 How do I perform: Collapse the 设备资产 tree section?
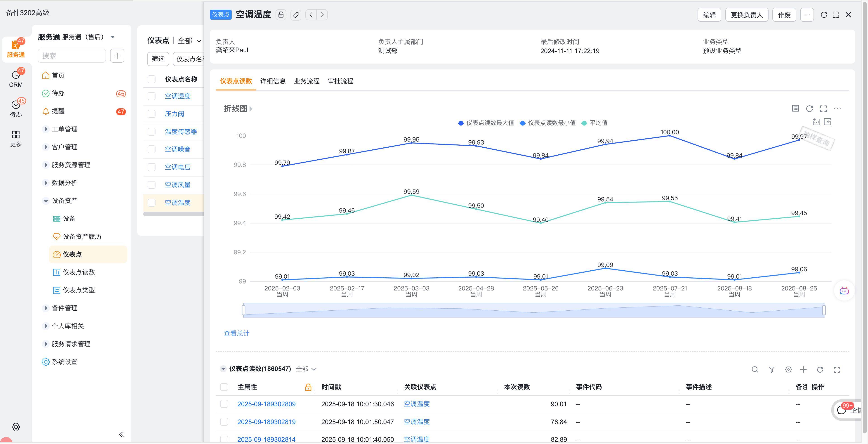[46, 201]
